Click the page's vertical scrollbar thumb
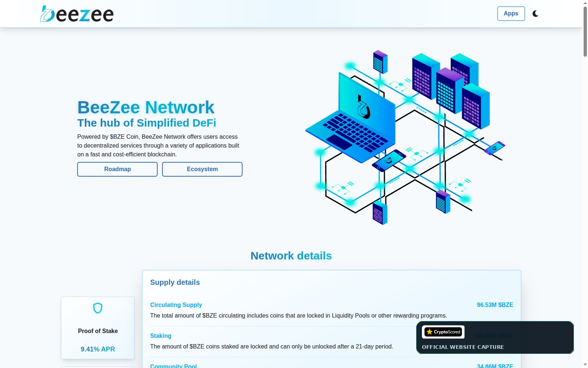Image resolution: width=588 pixels, height=368 pixels. coord(585,31)
